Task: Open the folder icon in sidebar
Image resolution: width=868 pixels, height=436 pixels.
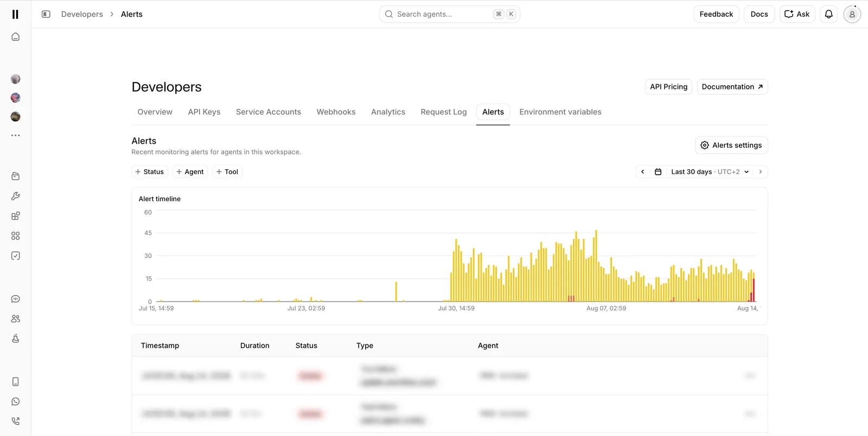Action: point(16,176)
